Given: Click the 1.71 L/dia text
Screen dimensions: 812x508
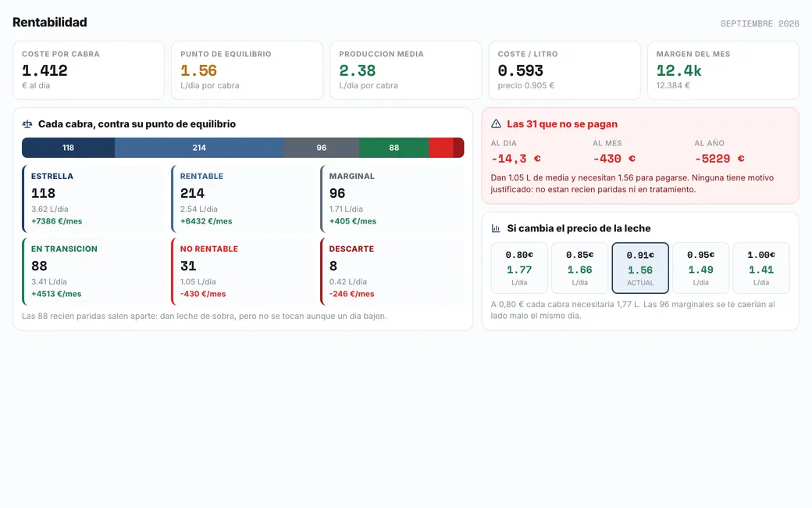Looking at the screenshot, I should (346, 209).
